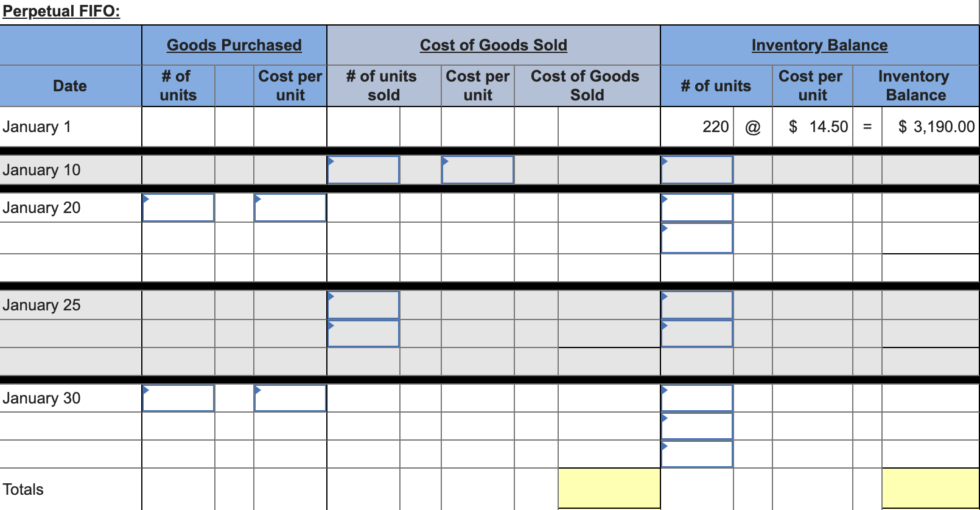Click the yellow Totals cell under Cost of Goods Sold
The width and height of the screenshot is (980, 510).
tap(609, 487)
